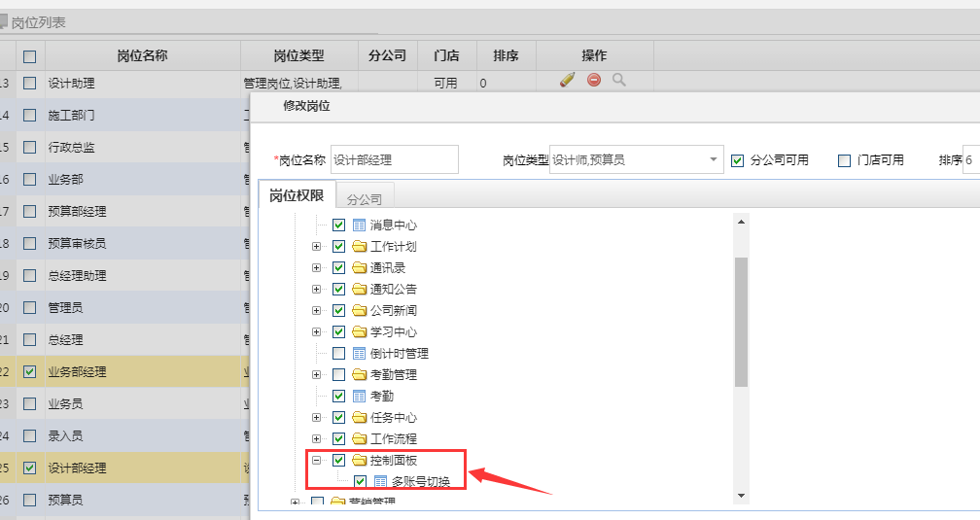Collapse the 控制面板 tree node
980x520 pixels.
[x=316, y=461]
